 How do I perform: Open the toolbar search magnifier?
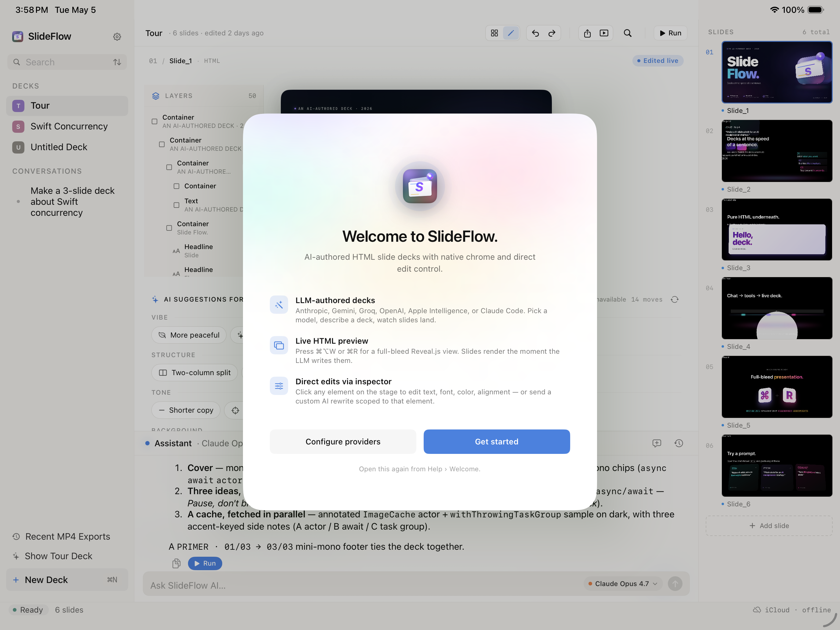click(x=627, y=33)
